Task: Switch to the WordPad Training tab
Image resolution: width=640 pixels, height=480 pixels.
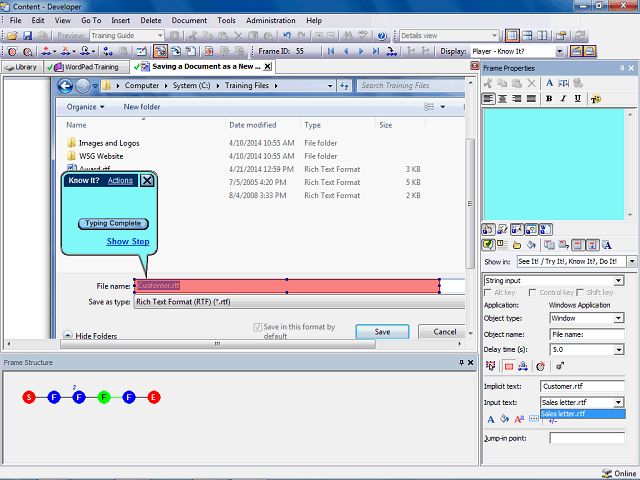Action: (87, 67)
